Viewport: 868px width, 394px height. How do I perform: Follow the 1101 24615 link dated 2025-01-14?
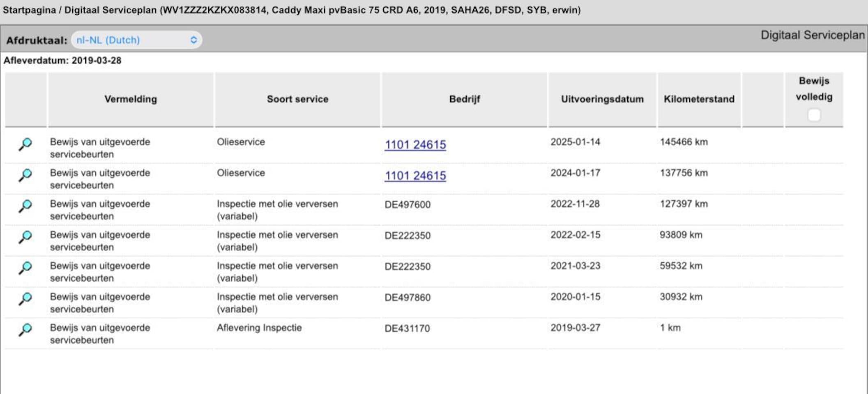pyautogui.click(x=415, y=144)
